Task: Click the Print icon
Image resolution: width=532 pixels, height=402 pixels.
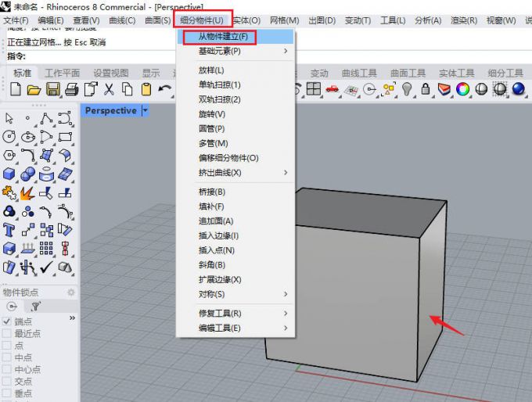Action: pyautogui.click(x=72, y=90)
